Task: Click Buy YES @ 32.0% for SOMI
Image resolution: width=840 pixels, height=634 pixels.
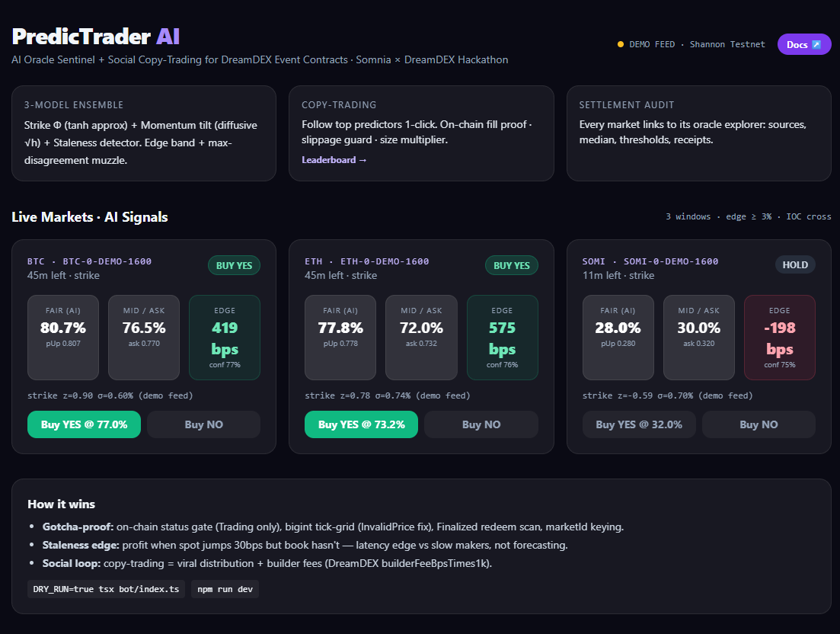Action: (x=639, y=424)
